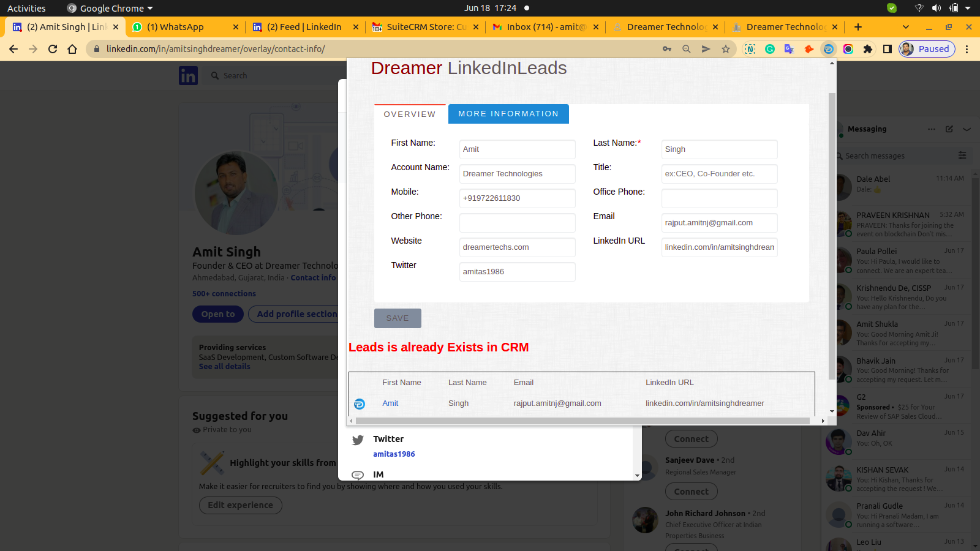Click the Other Phone field
This screenshot has height=551, width=980.
point(518,223)
